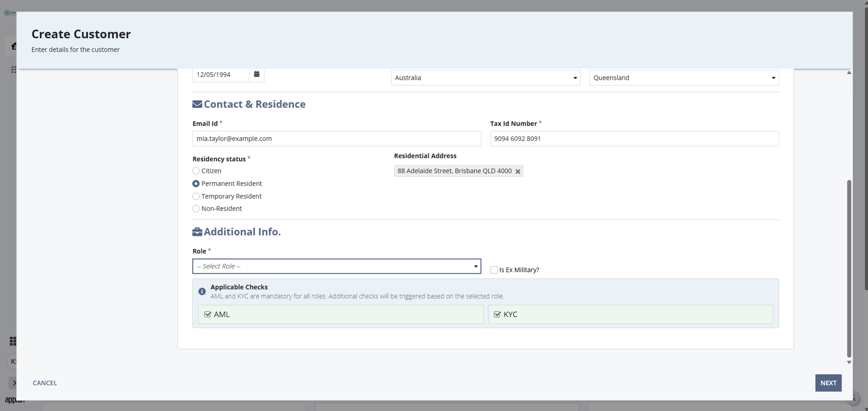Remove the 88 Adelaide Street address chip
The image size is (868, 411).
[518, 171]
